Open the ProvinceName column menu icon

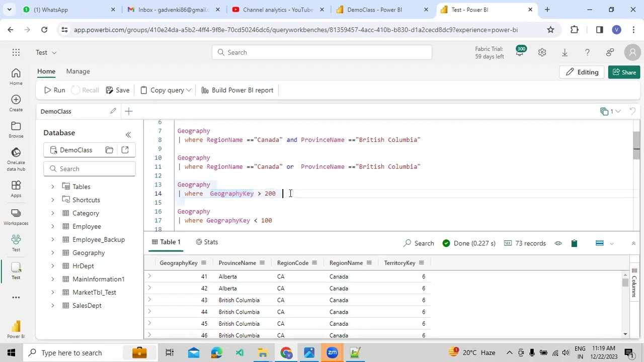click(262, 263)
